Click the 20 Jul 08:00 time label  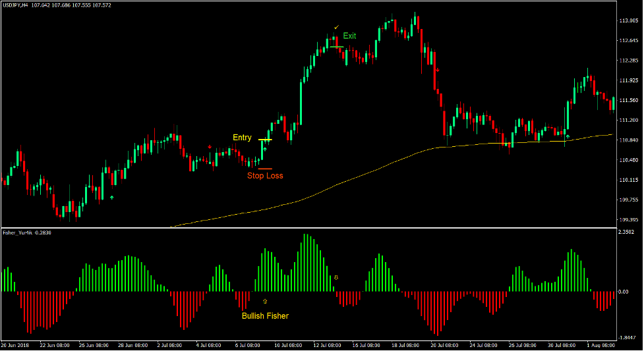[445, 345]
